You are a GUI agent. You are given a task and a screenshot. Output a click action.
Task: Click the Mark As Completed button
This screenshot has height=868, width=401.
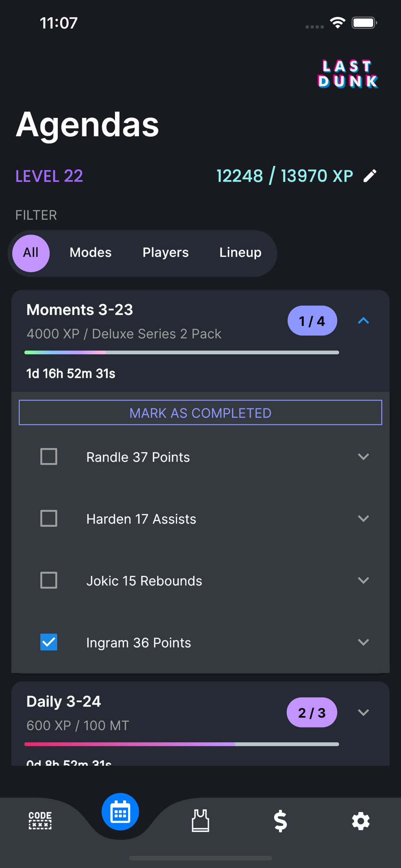[x=200, y=412]
